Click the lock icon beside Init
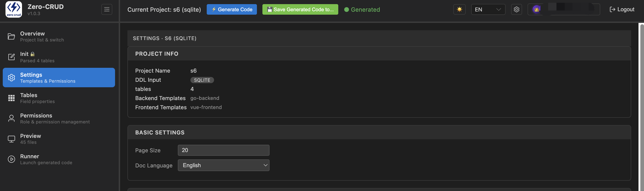The height and width of the screenshot is (191, 644). 33,54
